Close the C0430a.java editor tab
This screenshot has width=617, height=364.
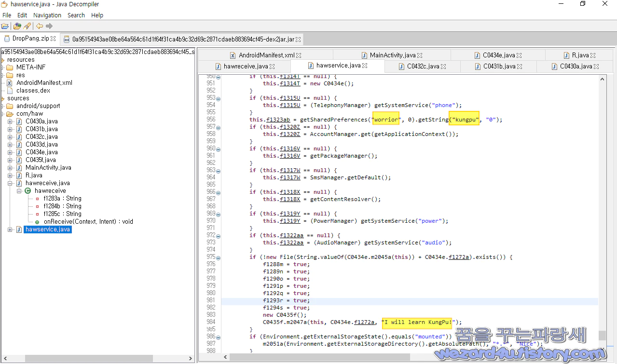tap(596, 66)
